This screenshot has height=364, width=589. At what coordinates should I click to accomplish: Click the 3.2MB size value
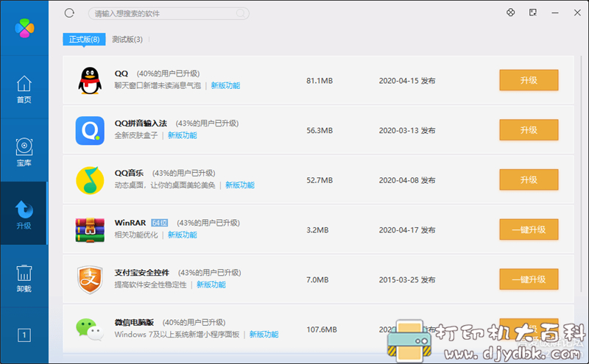[x=317, y=230]
